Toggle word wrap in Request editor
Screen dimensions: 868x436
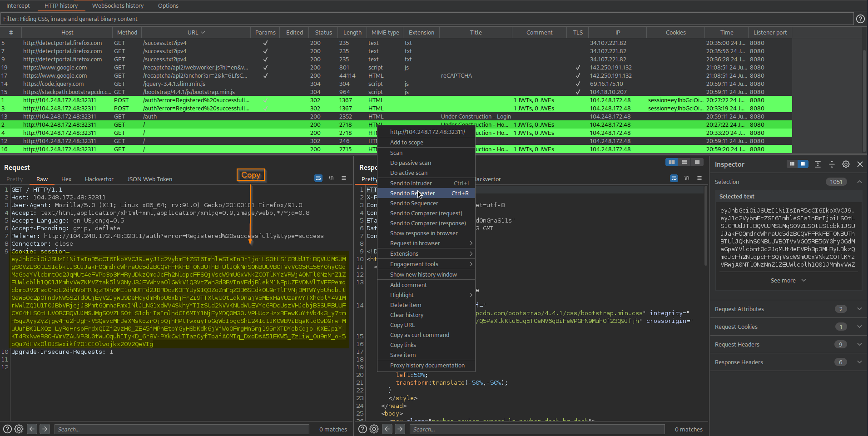pyautogui.click(x=318, y=178)
